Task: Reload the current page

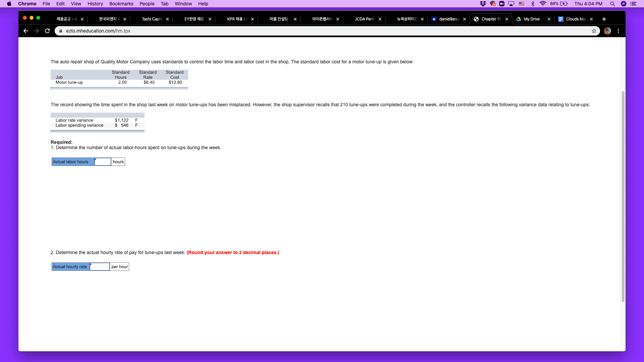Action: pos(47,31)
